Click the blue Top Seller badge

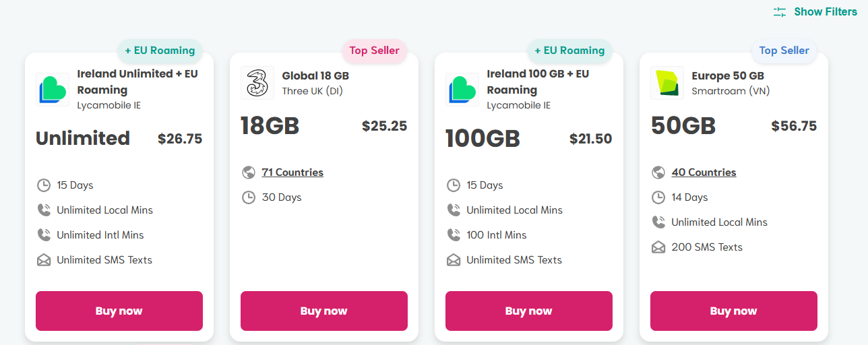(784, 51)
